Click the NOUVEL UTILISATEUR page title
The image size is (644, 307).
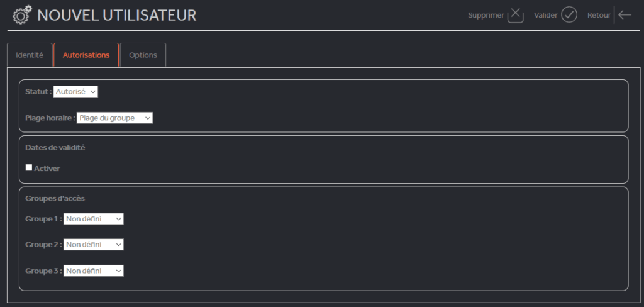116,16
